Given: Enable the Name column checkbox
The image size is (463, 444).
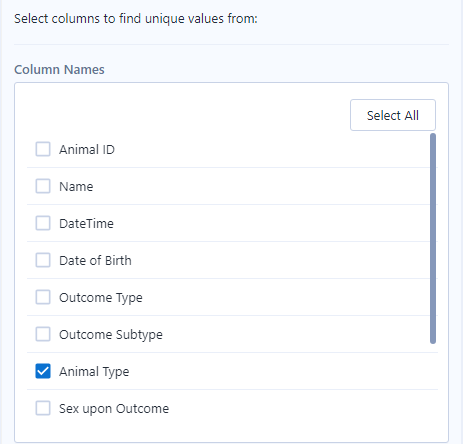Looking at the screenshot, I should [x=43, y=186].
